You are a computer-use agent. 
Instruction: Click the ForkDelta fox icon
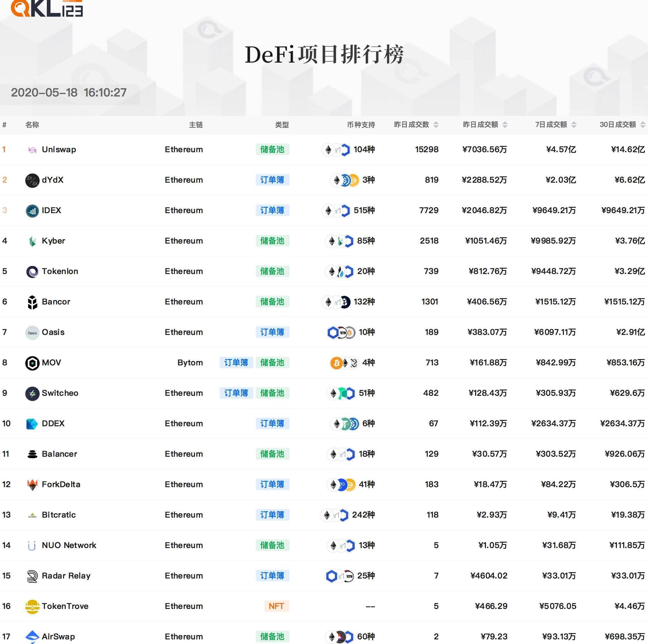coord(32,485)
